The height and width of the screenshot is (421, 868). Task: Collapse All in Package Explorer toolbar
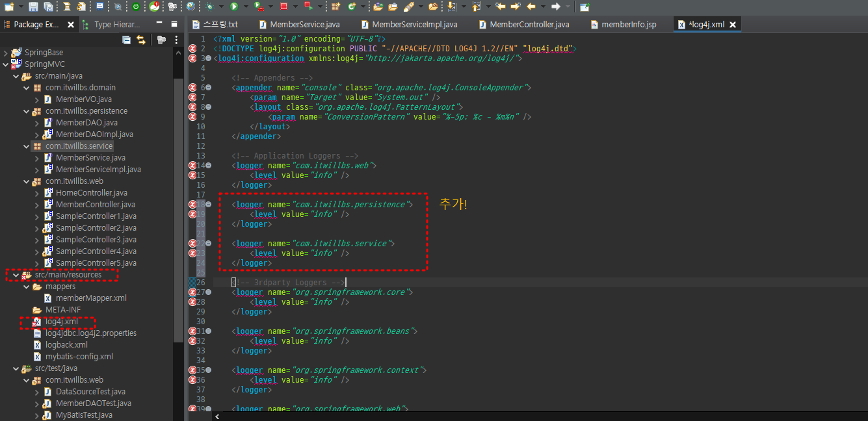click(127, 40)
